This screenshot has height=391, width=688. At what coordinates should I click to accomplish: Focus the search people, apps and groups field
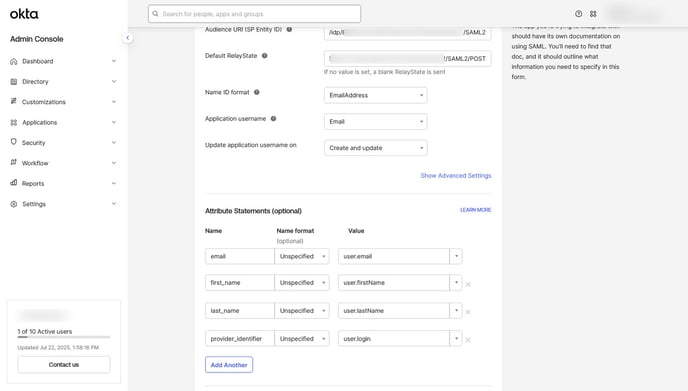click(254, 14)
